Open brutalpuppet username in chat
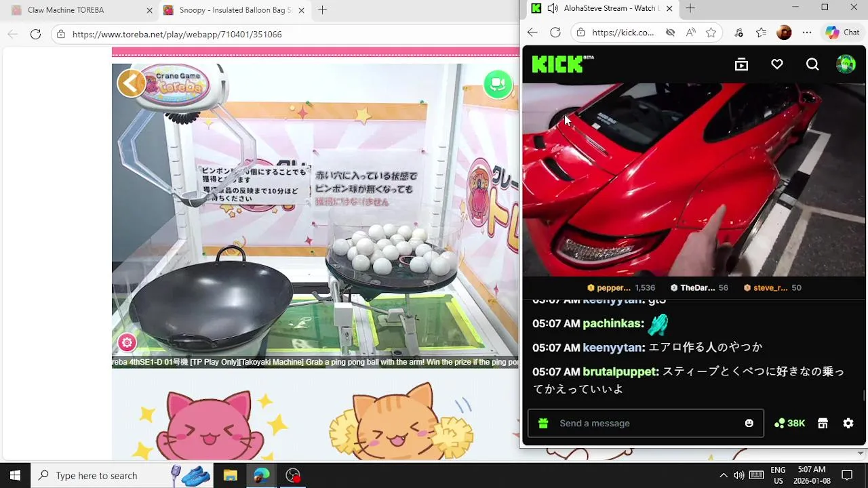 click(620, 371)
